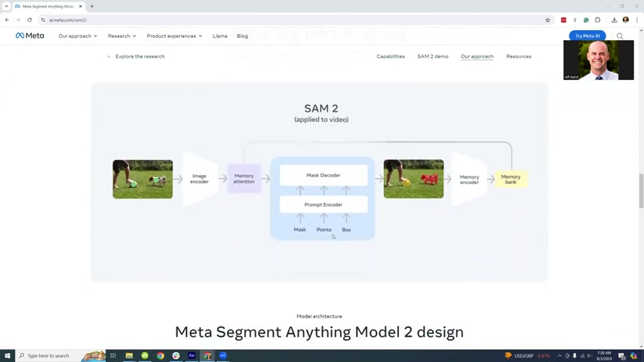Open Chrome three-dot menu

click(x=637, y=20)
